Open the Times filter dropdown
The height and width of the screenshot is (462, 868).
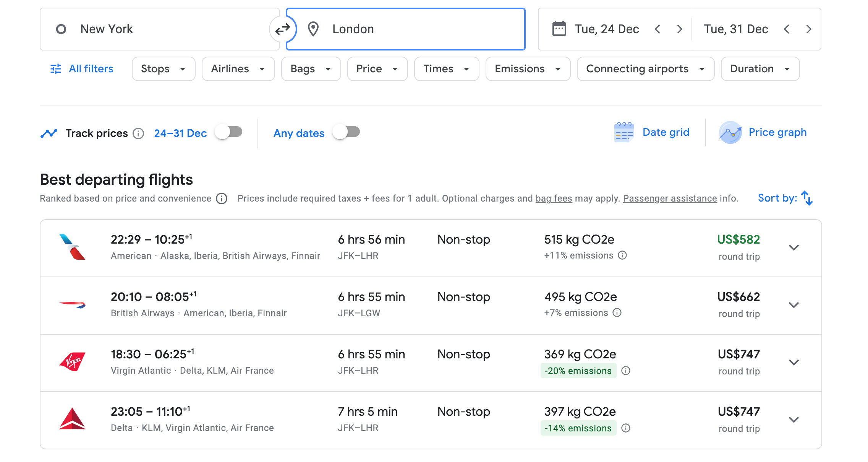coord(447,69)
